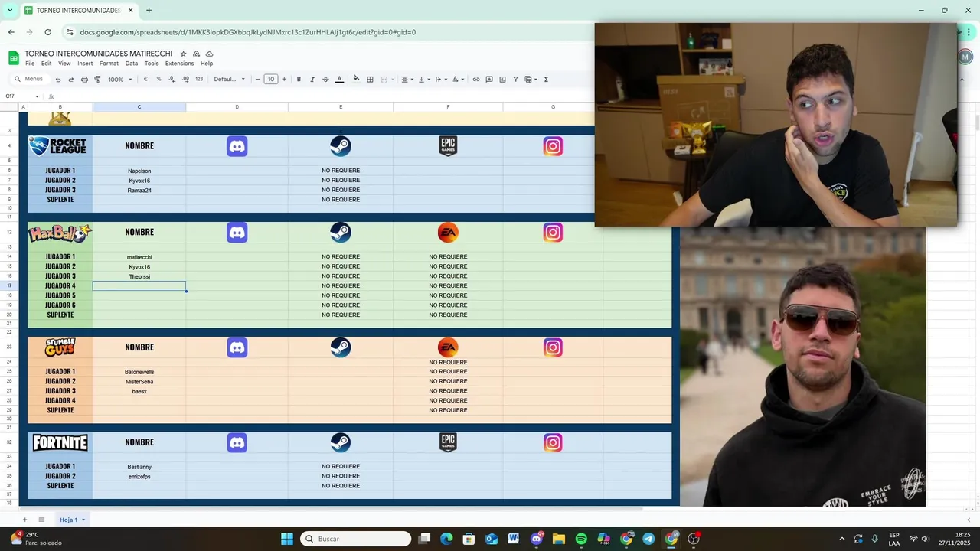This screenshot has height=551, width=980.
Task: Open the borders tool
Action: tap(370, 80)
